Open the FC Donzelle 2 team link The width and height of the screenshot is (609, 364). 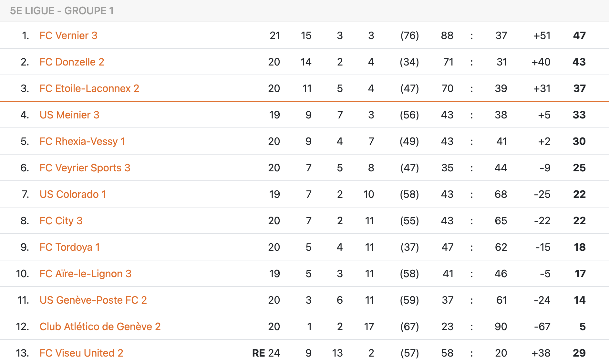click(x=72, y=62)
